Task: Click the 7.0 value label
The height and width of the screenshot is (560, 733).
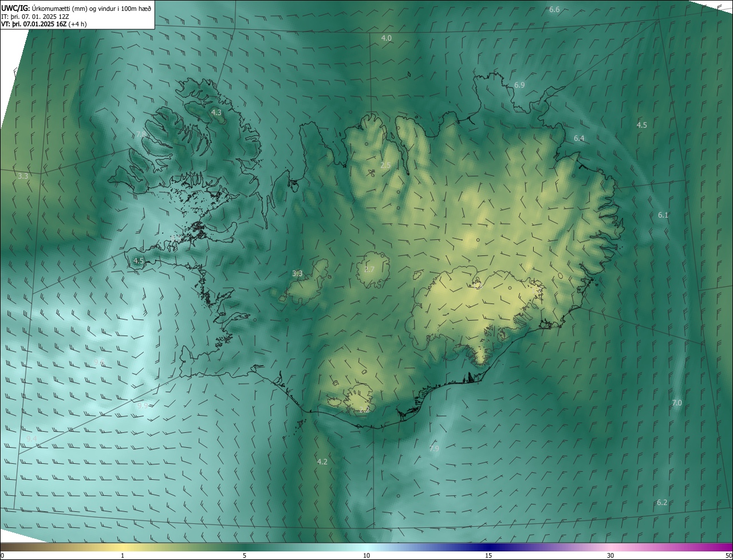Action: coord(677,403)
